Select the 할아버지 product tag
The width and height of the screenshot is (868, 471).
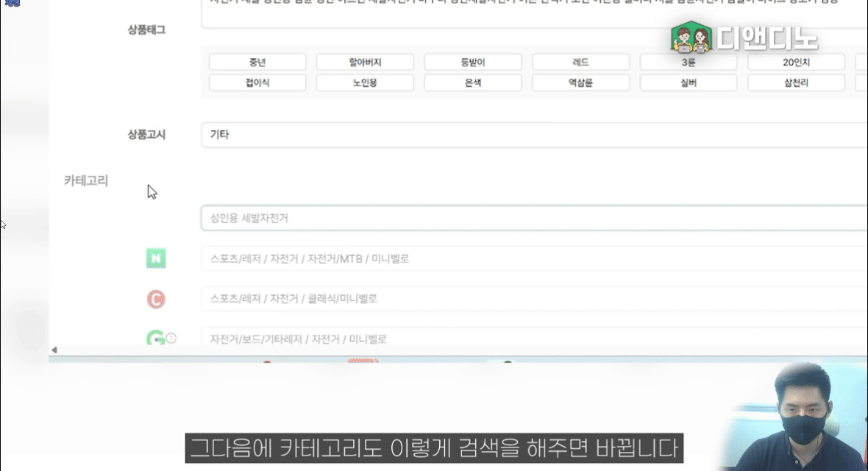[x=365, y=63]
